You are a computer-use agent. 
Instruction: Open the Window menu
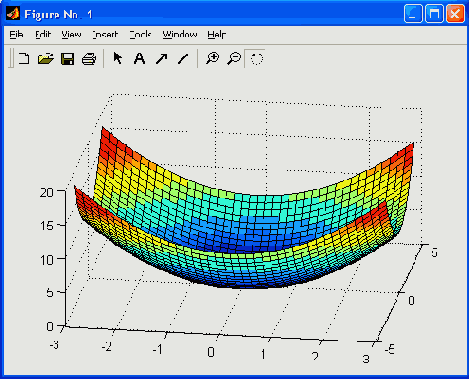(x=180, y=34)
